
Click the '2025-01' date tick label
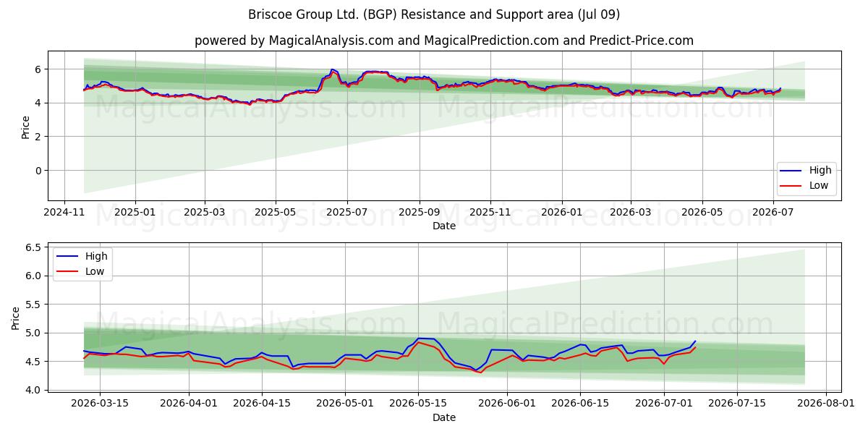(x=136, y=212)
